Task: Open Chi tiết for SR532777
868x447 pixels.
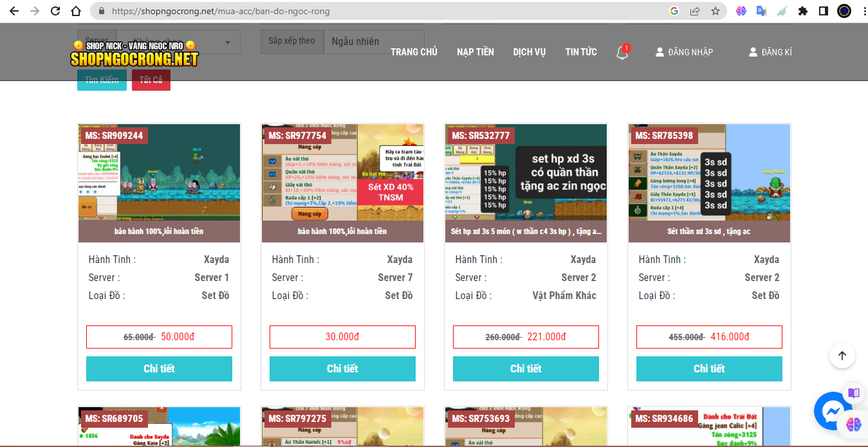Action: point(526,369)
